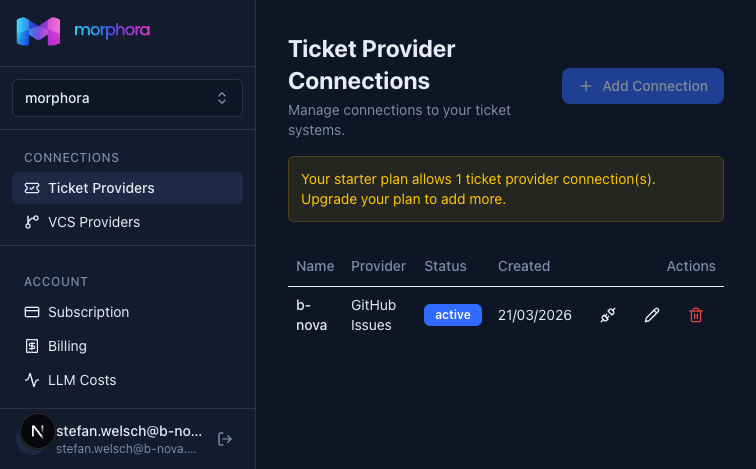Click the logout icon beside the user email
The height and width of the screenshot is (469, 756).
(x=225, y=439)
